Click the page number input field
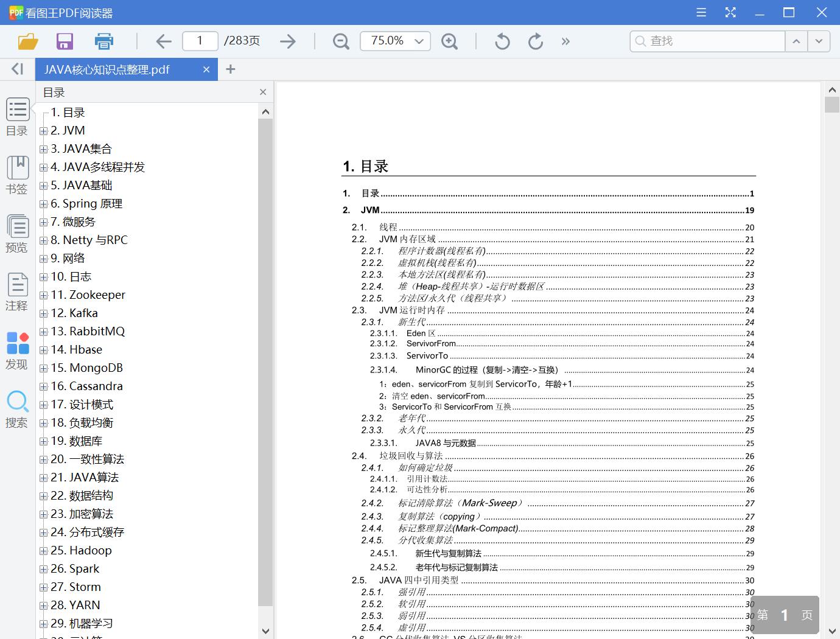The image size is (840, 639). coord(200,41)
